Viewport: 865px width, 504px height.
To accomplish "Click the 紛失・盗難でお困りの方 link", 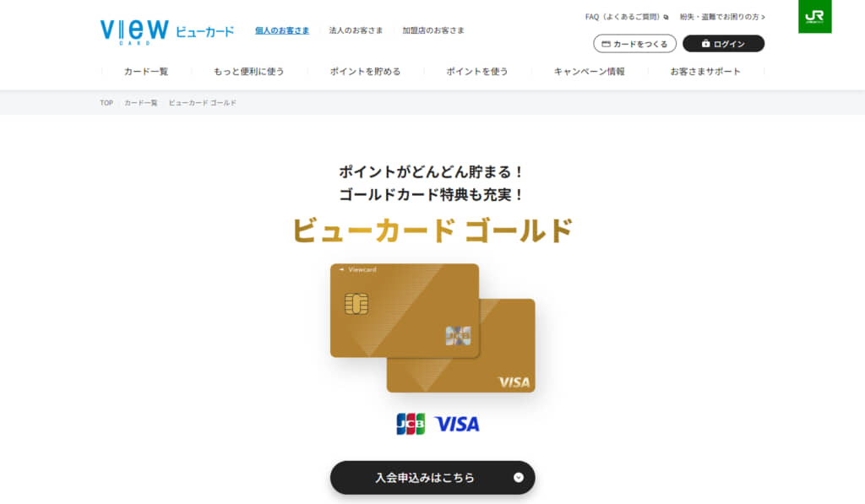I will (x=722, y=17).
